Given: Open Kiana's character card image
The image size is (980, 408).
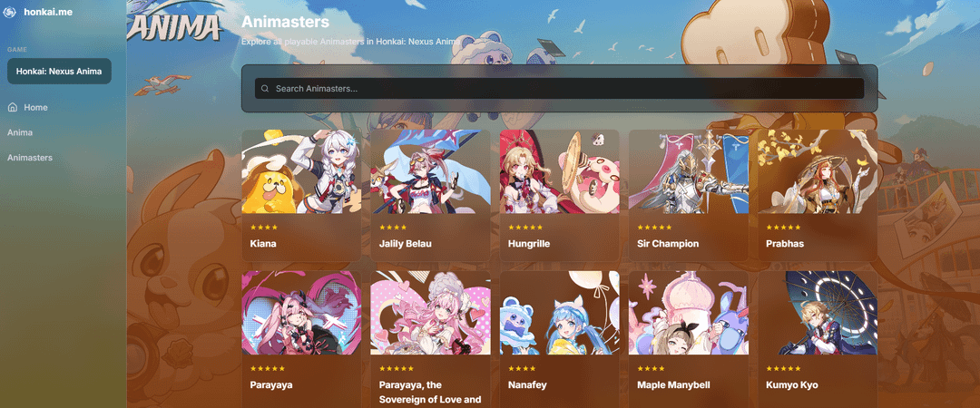Looking at the screenshot, I should click(x=301, y=172).
